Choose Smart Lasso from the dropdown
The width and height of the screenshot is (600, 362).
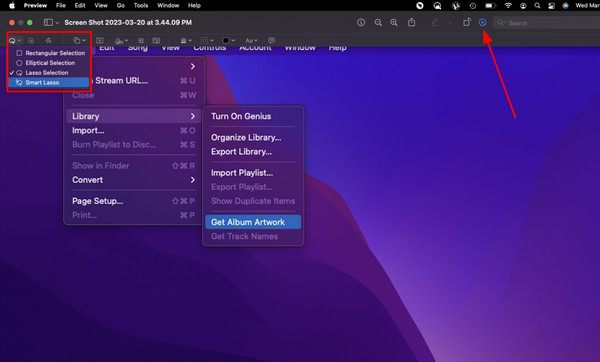[x=49, y=82]
